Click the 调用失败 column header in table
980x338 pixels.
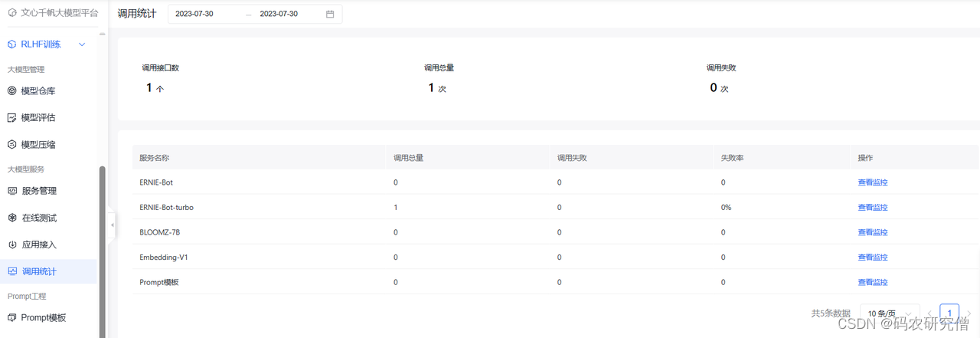click(x=572, y=158)
